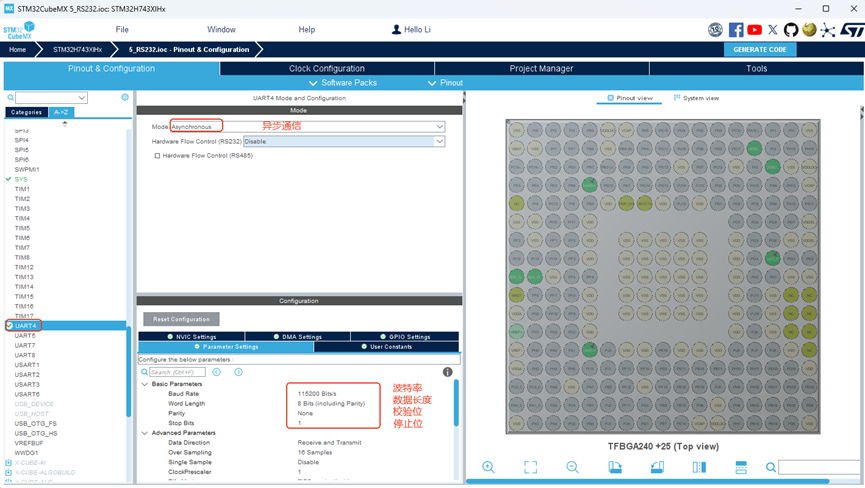Go to previous parameter search result
This screenshot has width=865, height=488.
(217, 372)
